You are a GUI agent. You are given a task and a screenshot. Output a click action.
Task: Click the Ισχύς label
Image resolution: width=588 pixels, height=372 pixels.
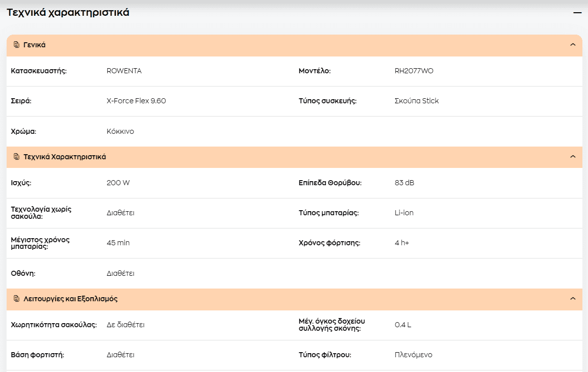tap(21, 183)
